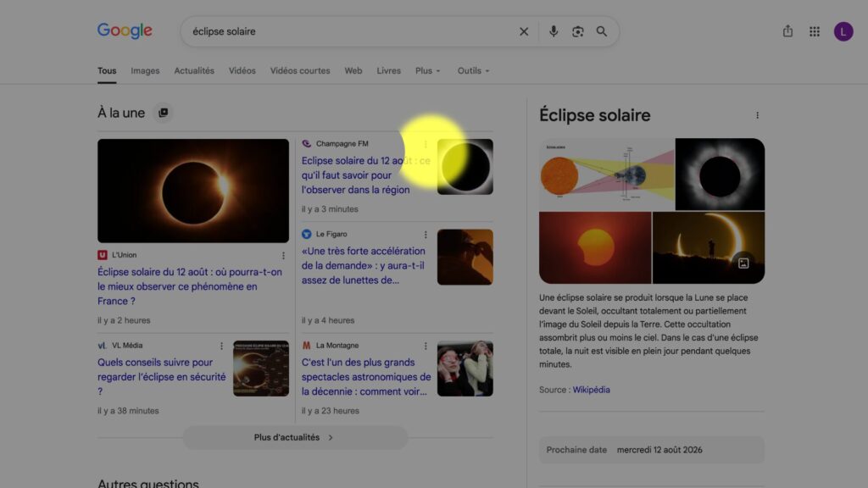Open options menu for Champagne FM article

(426, 144)
